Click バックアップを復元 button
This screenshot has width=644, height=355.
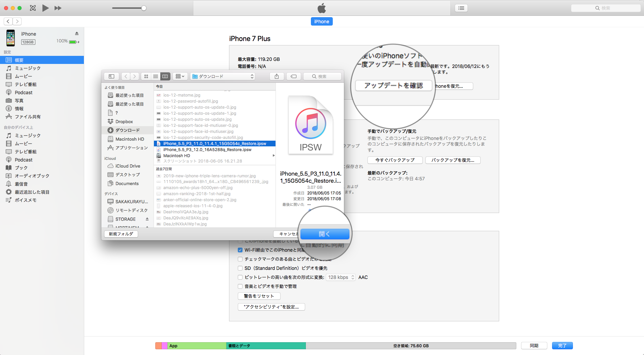453,160
